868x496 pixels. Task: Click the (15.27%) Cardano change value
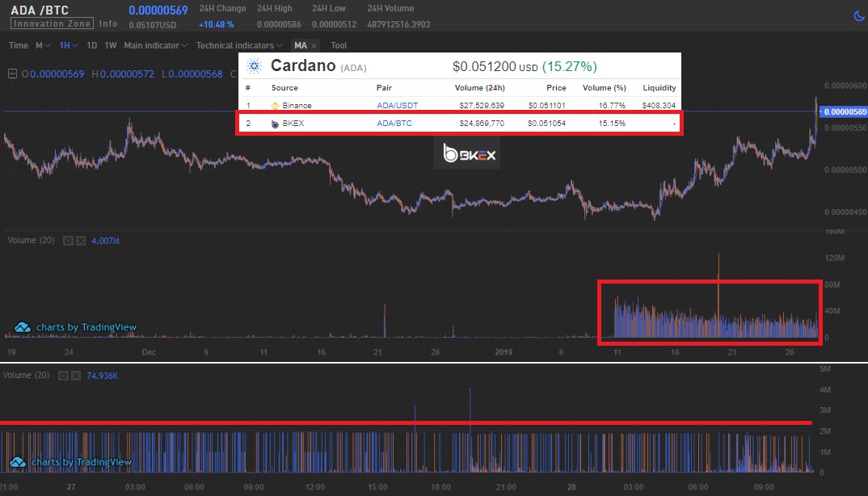click(570, 66)
